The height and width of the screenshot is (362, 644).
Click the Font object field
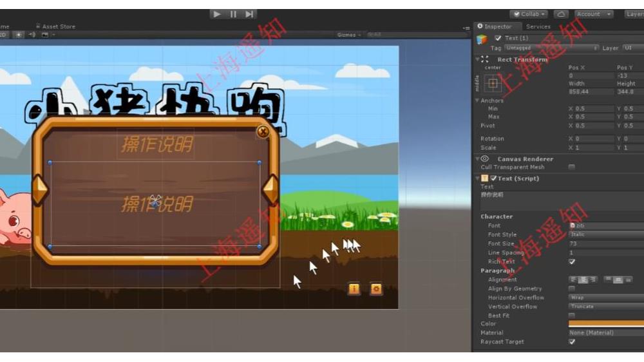pos(606,225)
